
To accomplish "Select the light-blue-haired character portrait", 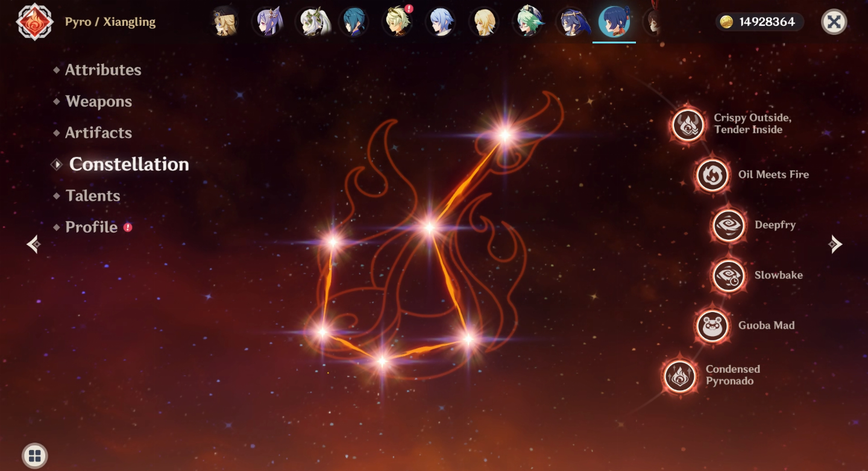I will [441, 22].
